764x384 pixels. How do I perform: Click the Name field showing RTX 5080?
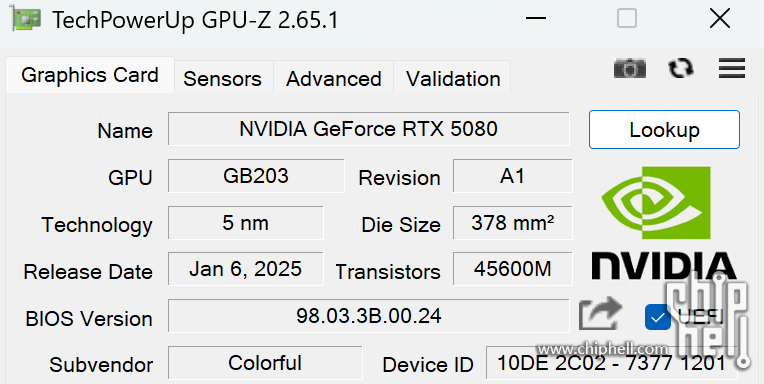point(368,129)
